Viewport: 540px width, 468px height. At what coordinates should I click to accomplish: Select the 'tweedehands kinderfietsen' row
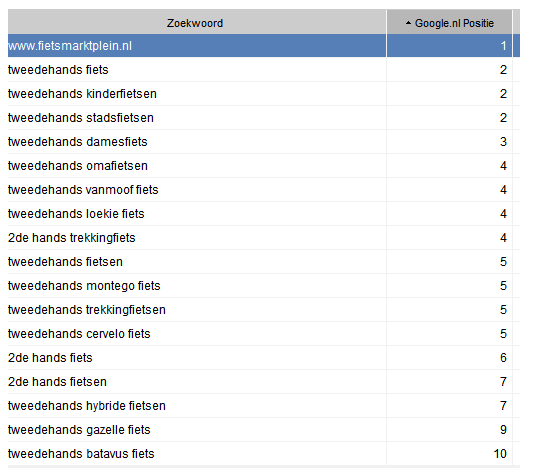point(264,94)
